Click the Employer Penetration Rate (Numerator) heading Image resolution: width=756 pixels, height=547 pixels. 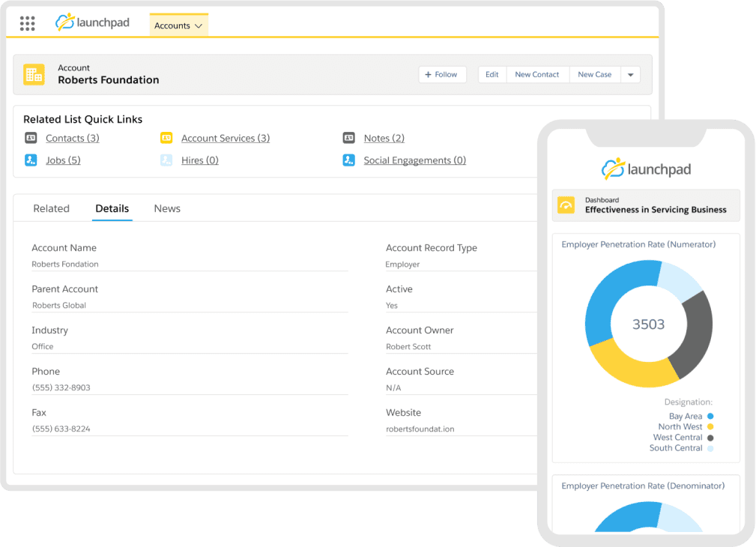point(638,244)
